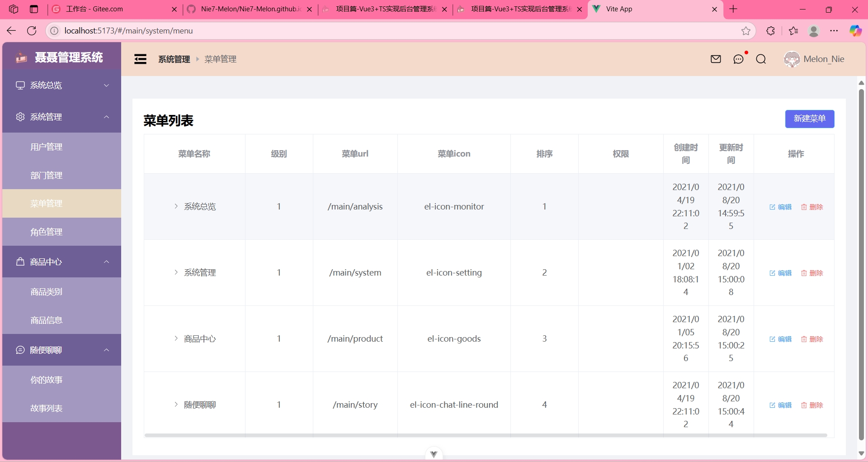Open 你的故事 in the sidebar
868x462 pixels.
click(61, 380)
